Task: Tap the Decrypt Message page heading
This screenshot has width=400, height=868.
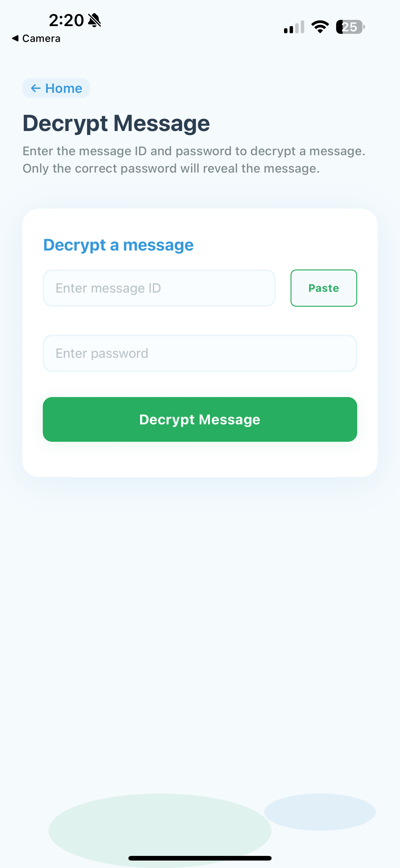Action: tap(116, 123)
